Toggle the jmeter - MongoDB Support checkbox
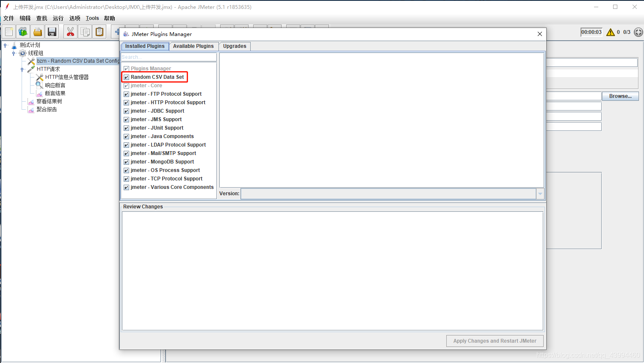This screenshot has height=363, width=644. [127, 162]
